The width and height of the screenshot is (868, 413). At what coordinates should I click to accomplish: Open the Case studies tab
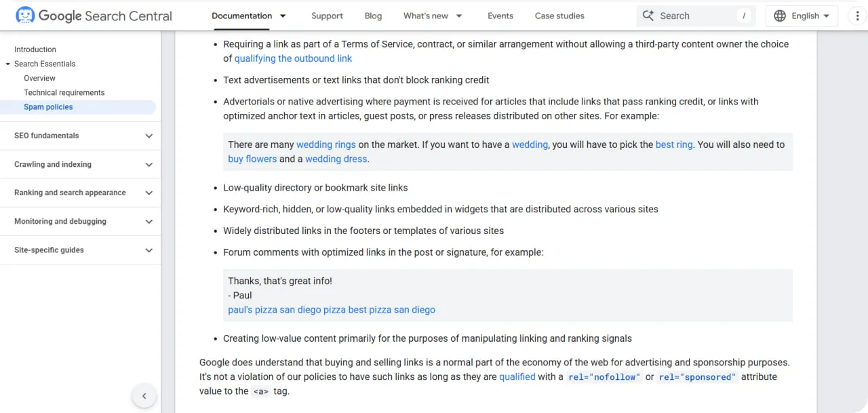click(559, 16)
